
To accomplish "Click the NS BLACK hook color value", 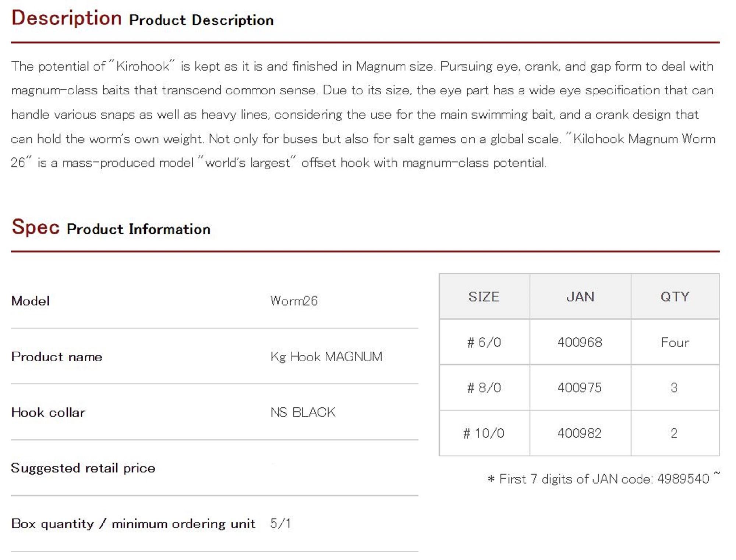I will [x=303, y=412].
